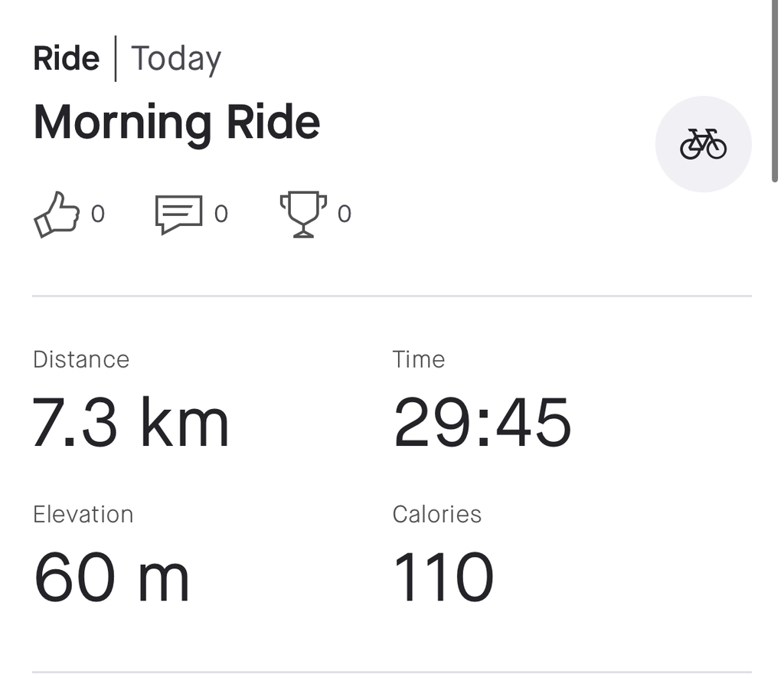Screen dimensions: 784x694
Task: Click the Calories stat label
Action: [437, 514]
